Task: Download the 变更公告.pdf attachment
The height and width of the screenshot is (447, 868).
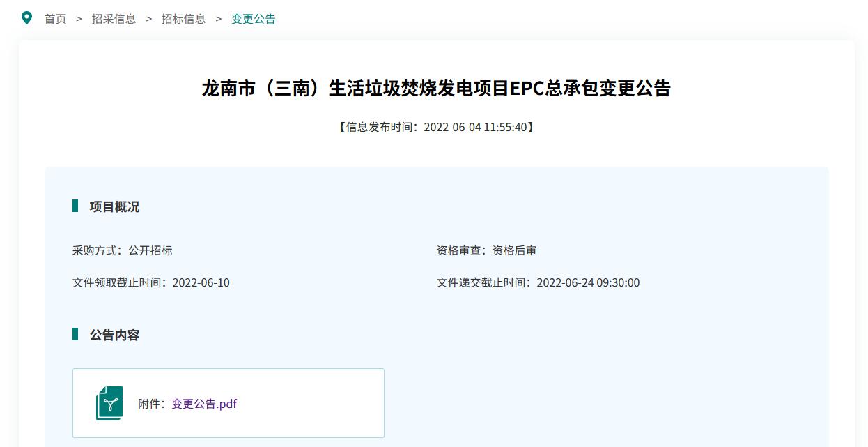Action: click(x=204, y=404)
